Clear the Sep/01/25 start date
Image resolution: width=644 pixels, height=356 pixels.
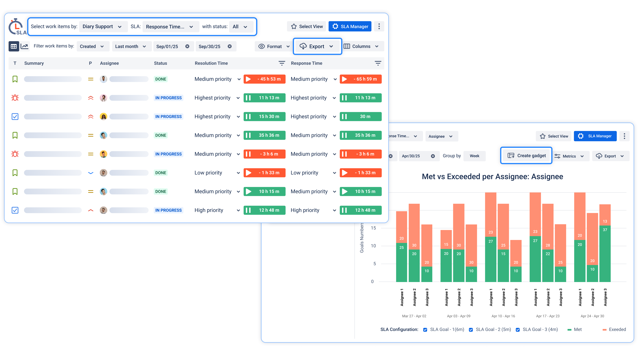pos(187,46)
